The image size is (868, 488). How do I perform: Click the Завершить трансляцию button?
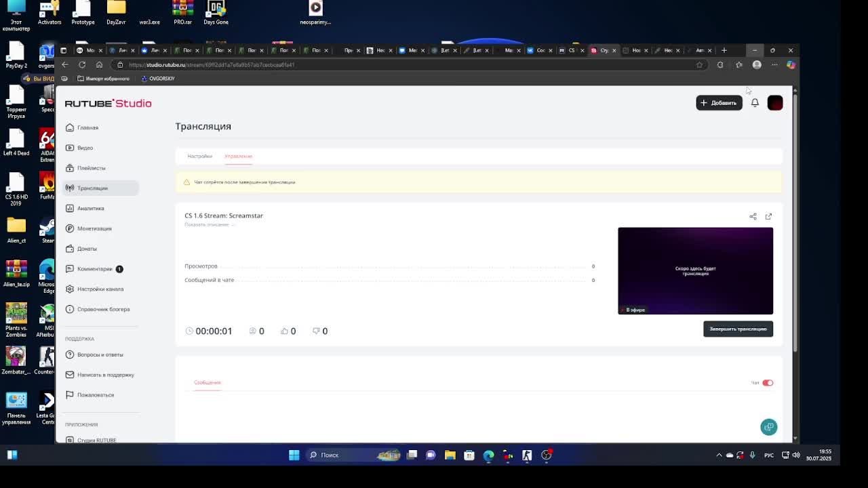point(738,329)
